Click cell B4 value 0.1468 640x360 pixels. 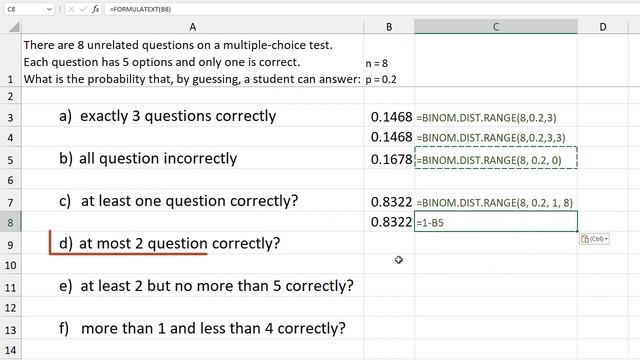click(x=389, y=138)
